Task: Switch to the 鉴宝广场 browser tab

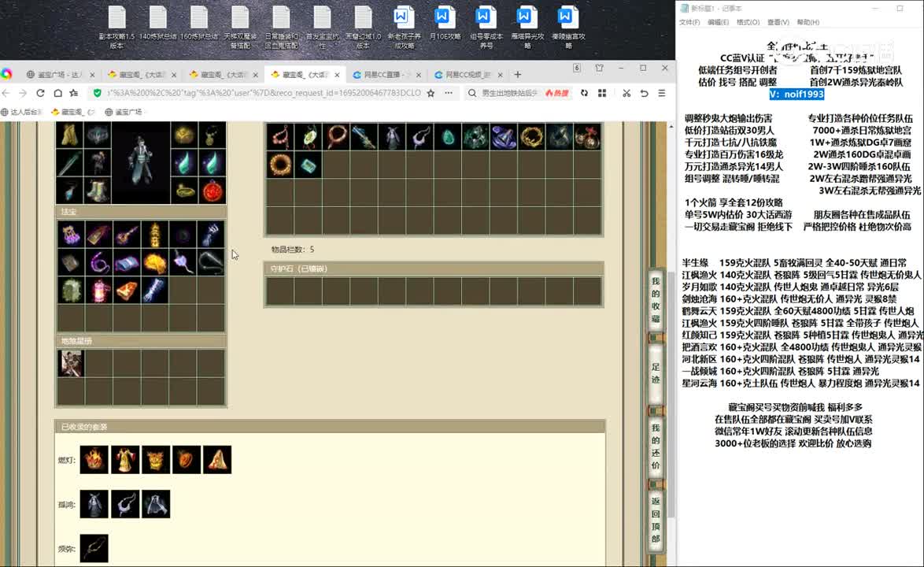Action: click(59, 75)
